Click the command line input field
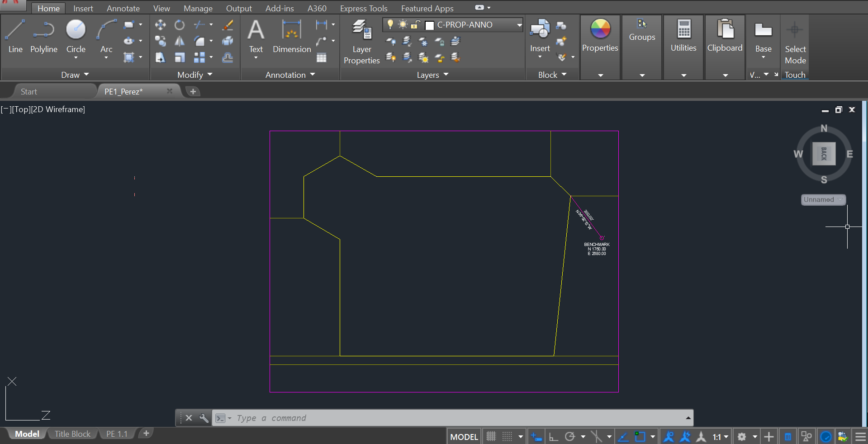Screen dimensions: 868x444 point(452,418)
